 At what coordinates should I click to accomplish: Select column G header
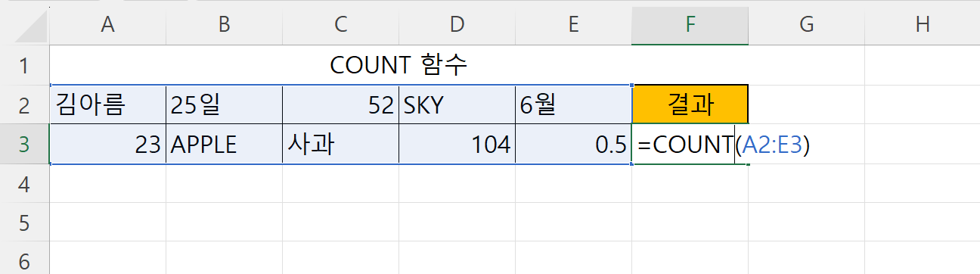[807, 24]
